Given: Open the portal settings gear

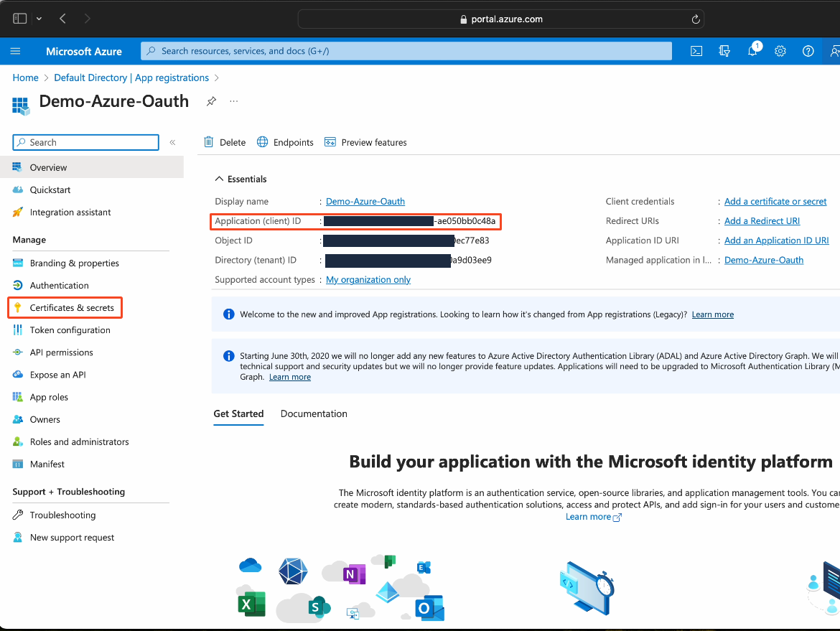Looking at the screenshot, I should point(780,51).
